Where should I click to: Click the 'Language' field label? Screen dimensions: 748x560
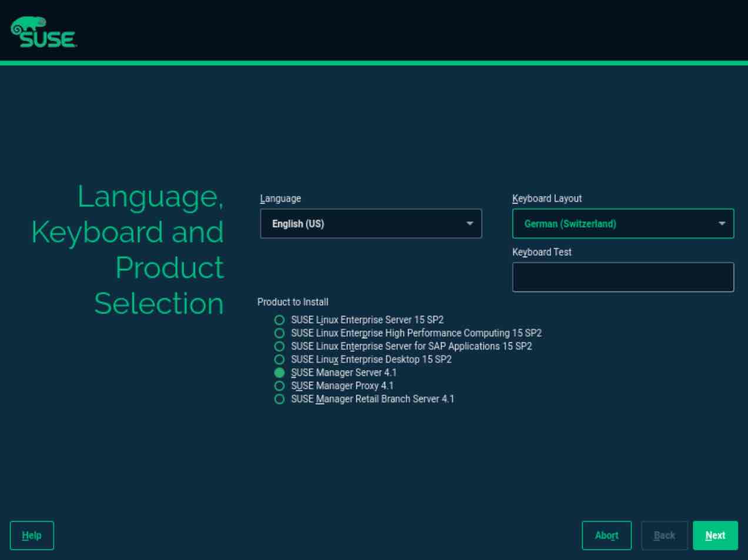click(x=280, y=199)
